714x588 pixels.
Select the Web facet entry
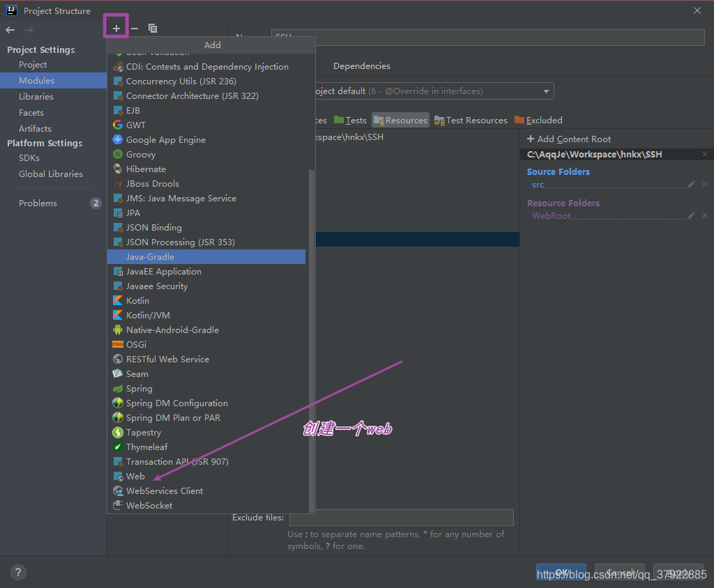(x=206, y=477)
